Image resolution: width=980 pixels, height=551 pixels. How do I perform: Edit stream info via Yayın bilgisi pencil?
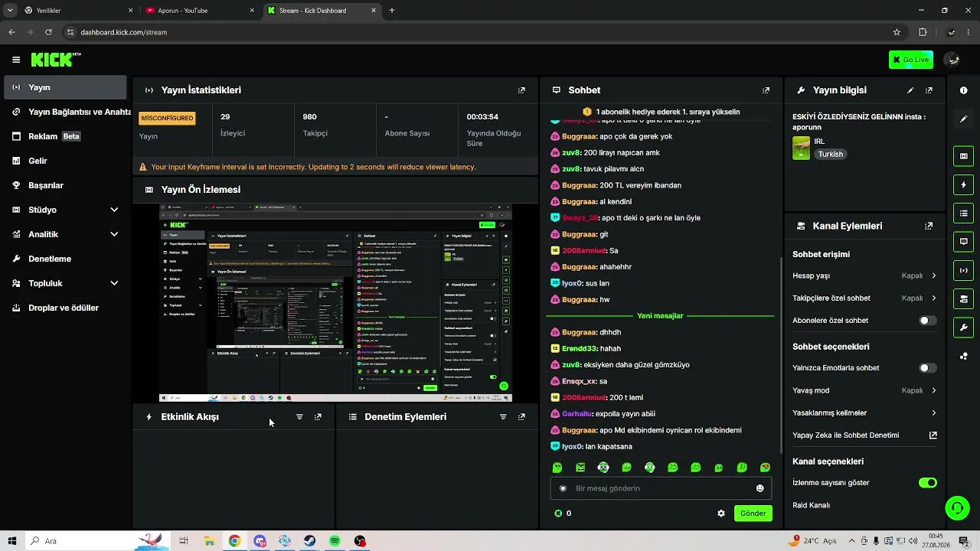click(x=910, y=90)
